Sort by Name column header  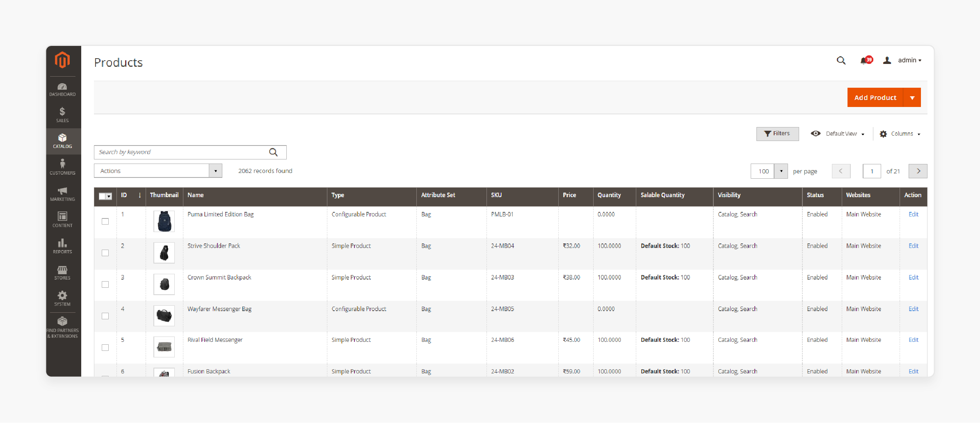(x=196, y=195)
